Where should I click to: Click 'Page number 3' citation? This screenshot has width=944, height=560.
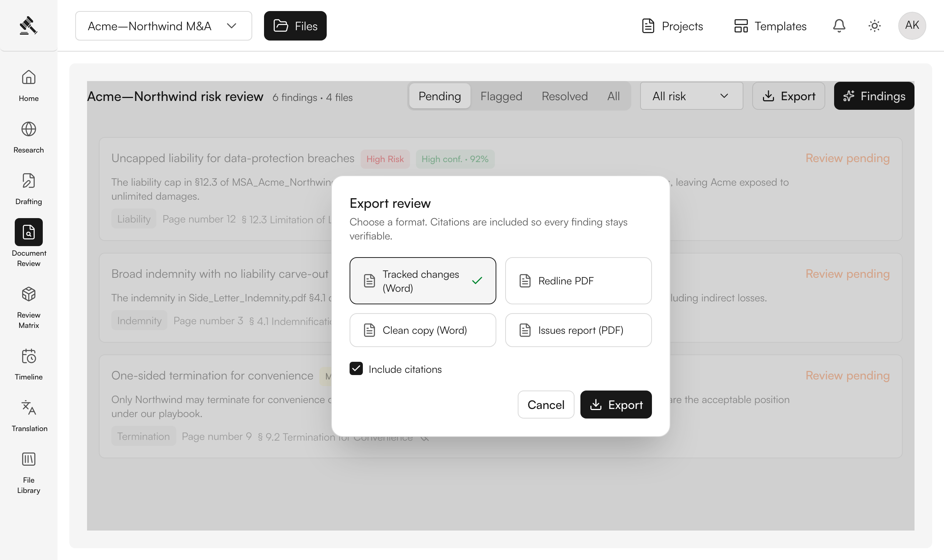(x=208, y=321)
